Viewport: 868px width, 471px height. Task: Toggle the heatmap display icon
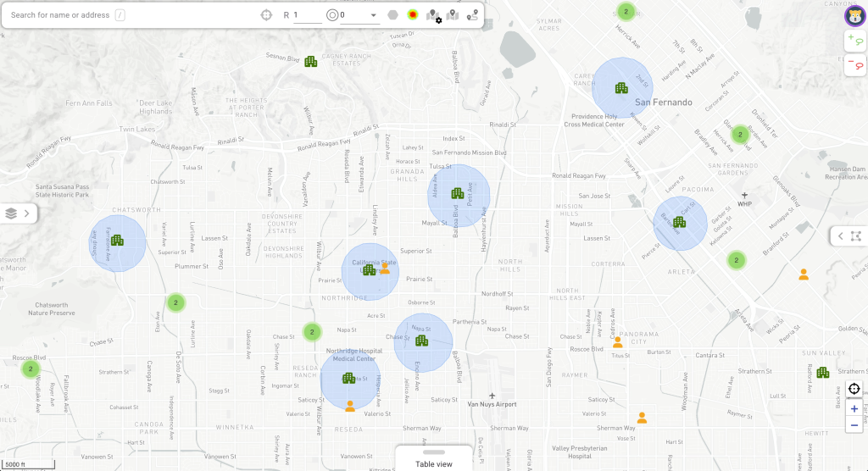coord(412,14)
